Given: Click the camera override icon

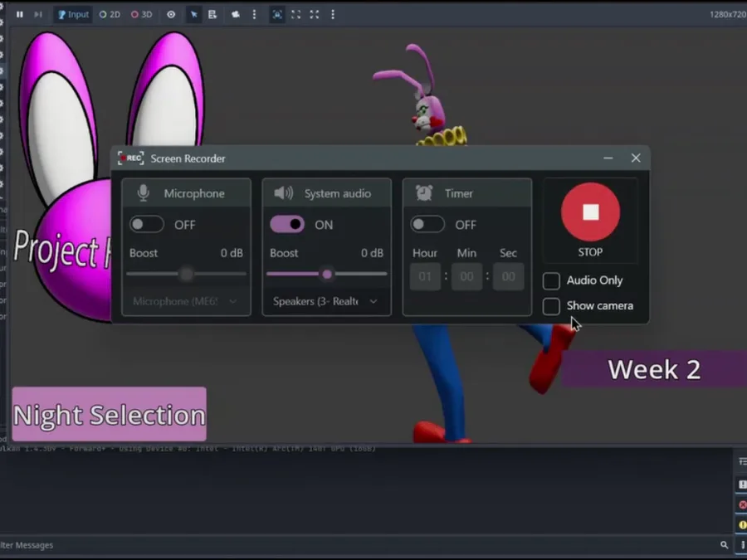Looking at the screenshot, I should point(236,15).
